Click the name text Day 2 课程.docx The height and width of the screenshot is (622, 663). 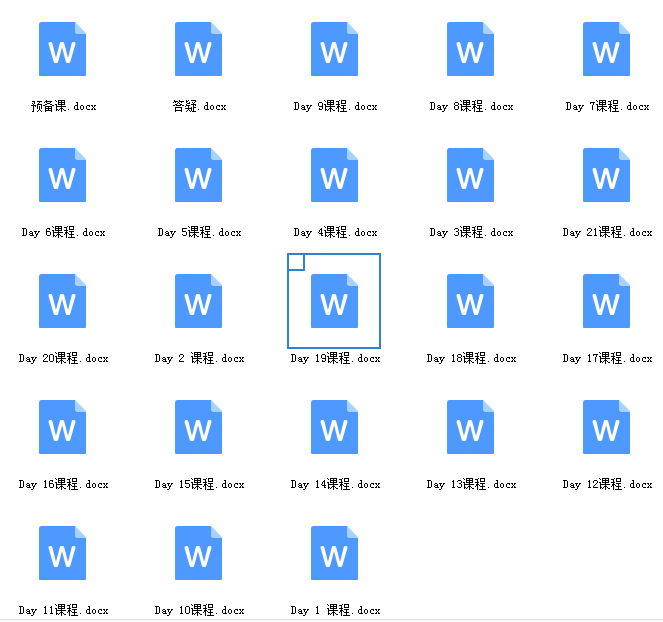pos(200,358)
